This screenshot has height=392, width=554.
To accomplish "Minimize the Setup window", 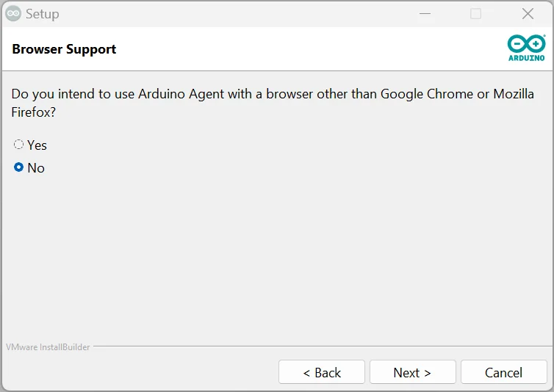I will click(425, 14).
